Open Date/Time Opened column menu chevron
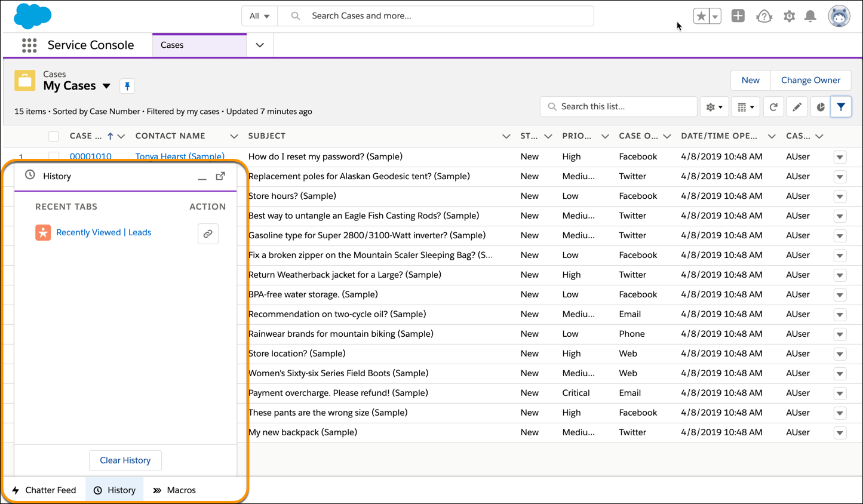 coord(772,137)
